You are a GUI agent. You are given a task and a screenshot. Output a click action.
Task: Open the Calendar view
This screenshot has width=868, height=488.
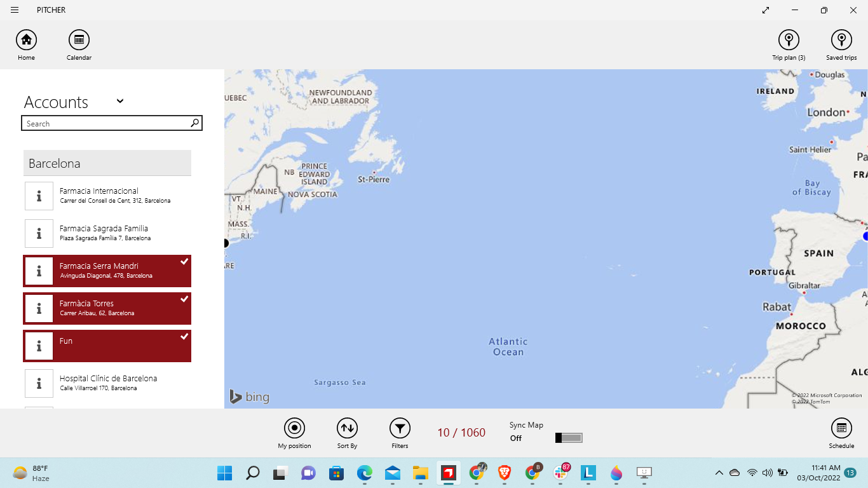coord(79,40)
